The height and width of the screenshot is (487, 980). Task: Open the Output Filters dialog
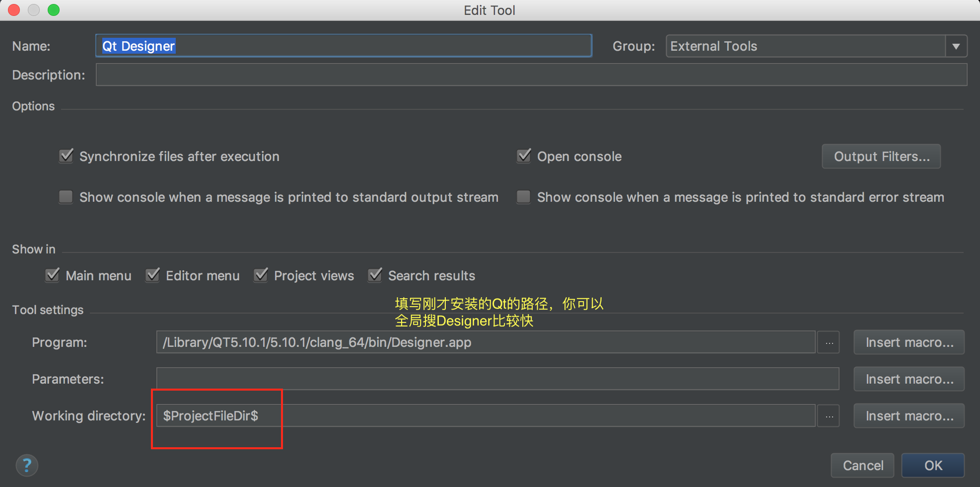coord(881,157)
